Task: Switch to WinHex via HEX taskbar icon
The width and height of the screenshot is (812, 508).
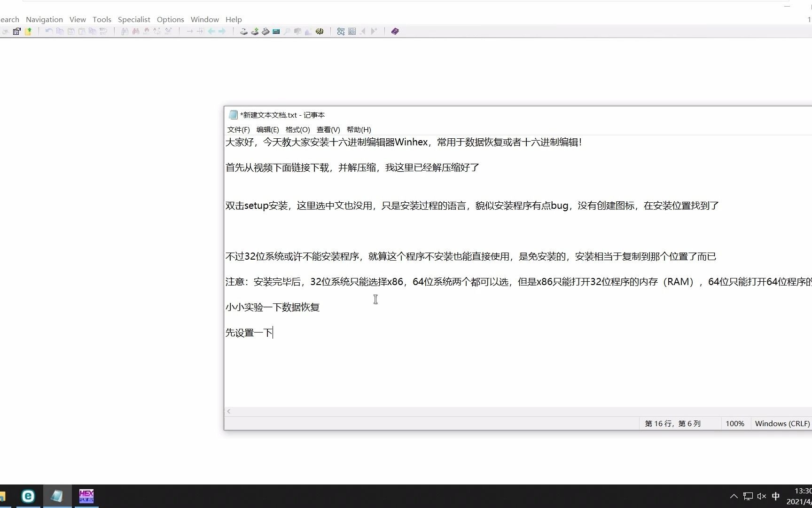Action: (86, 496)
